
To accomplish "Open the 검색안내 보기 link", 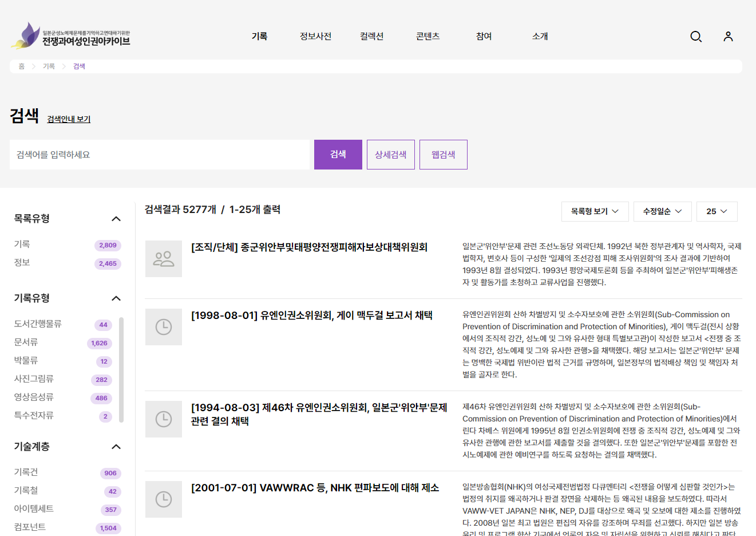I will [69, 119].
